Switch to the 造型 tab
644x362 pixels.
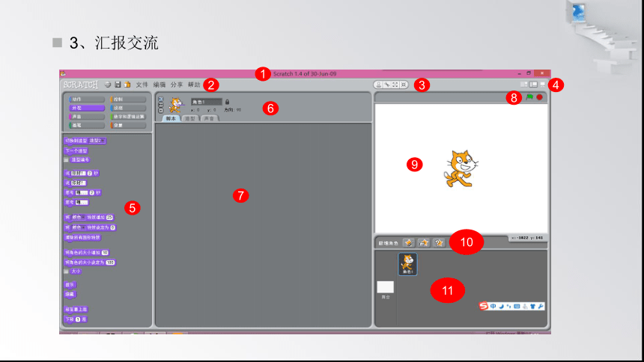tap(189, 118)
